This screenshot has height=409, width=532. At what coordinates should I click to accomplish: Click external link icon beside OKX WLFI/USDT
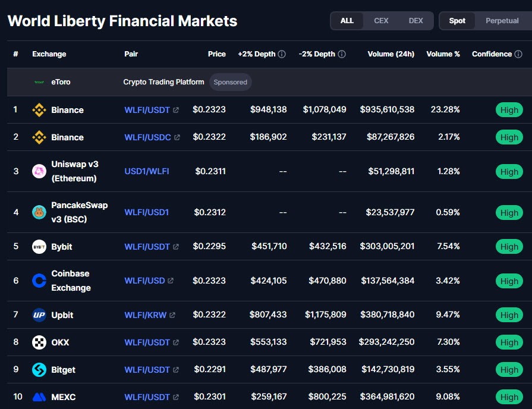click(176, 342)
